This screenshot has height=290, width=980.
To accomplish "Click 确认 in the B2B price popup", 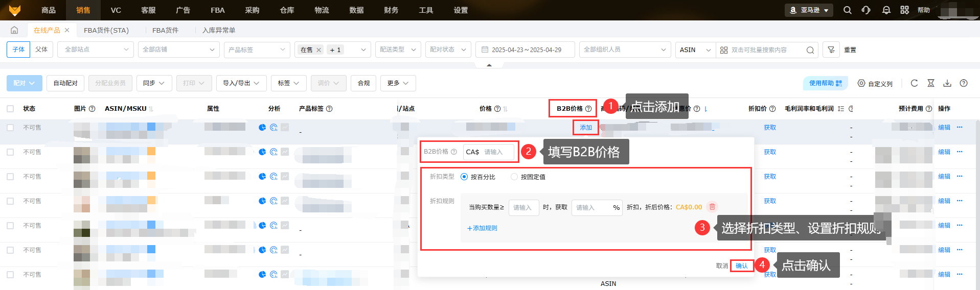I will click(742, 265).
